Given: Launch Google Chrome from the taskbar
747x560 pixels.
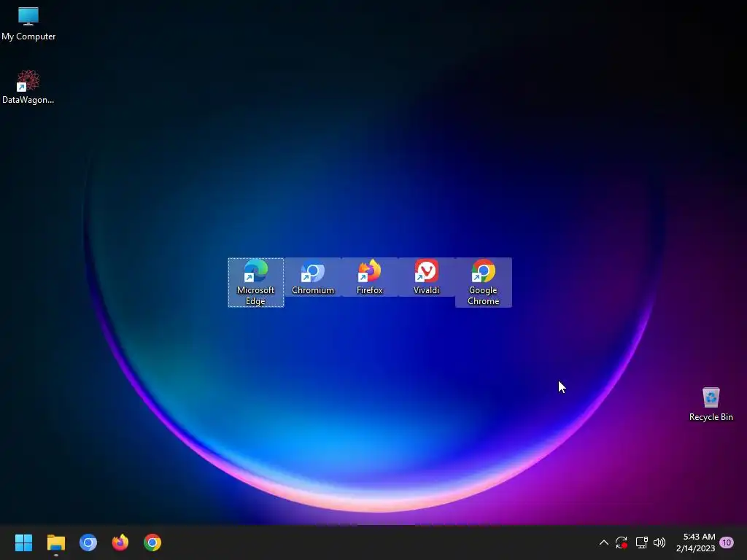Looking at the screenshot, I should tap(152, 542).
